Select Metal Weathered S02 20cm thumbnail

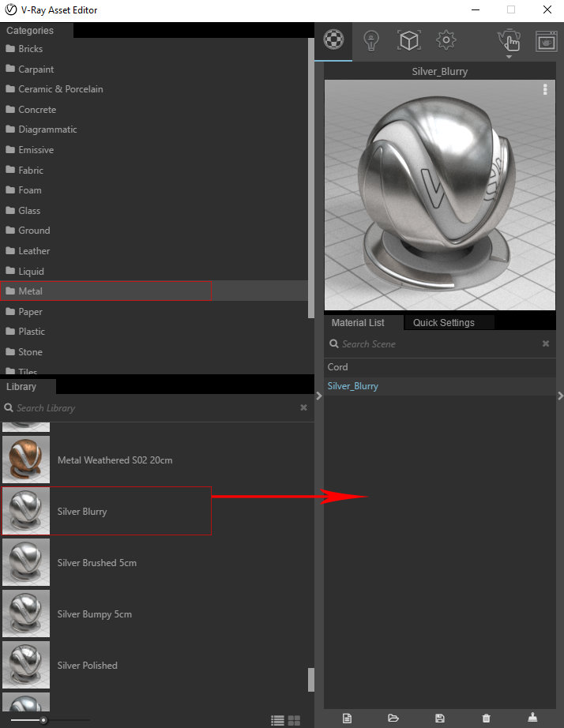(26, 460)
